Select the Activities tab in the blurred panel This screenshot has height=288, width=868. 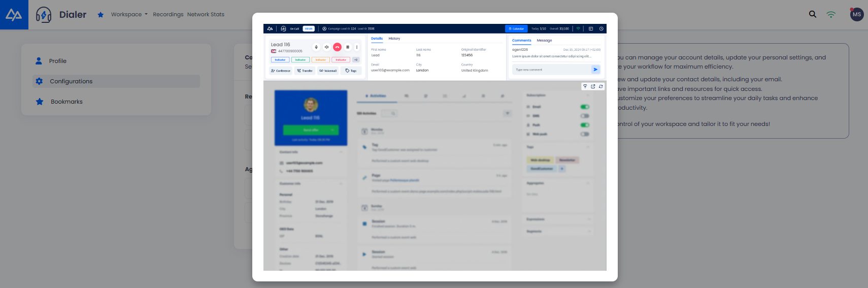tap(376, 95)
